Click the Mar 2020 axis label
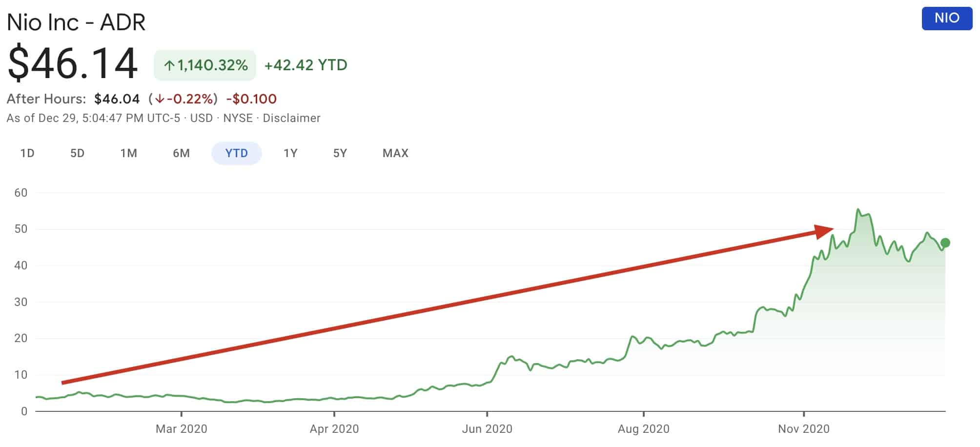Screen dimensions: 980x447 [x=181, y=428]
